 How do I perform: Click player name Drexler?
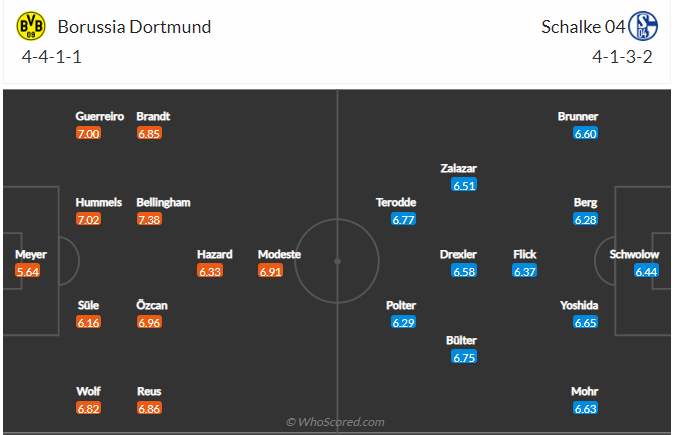tap(458, 254)
